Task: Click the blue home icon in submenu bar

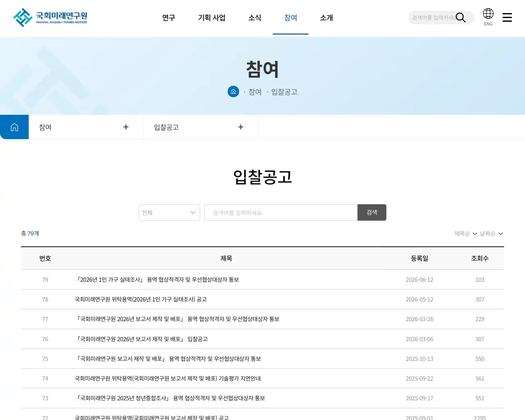Action: click(14, 127)
